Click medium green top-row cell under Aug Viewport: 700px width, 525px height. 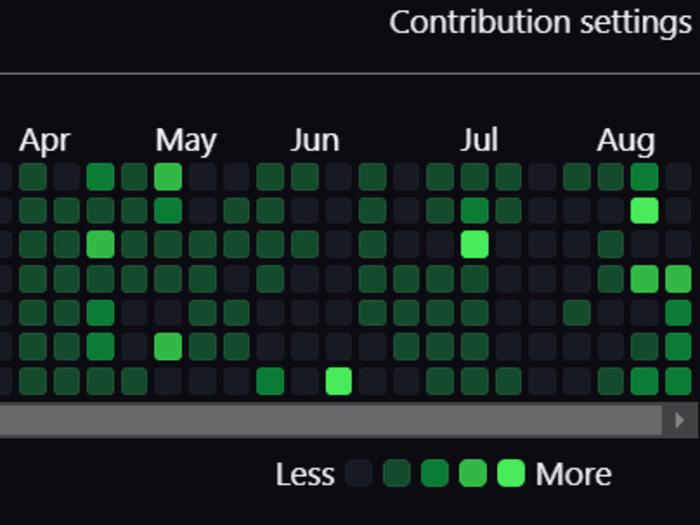(645, 176)
